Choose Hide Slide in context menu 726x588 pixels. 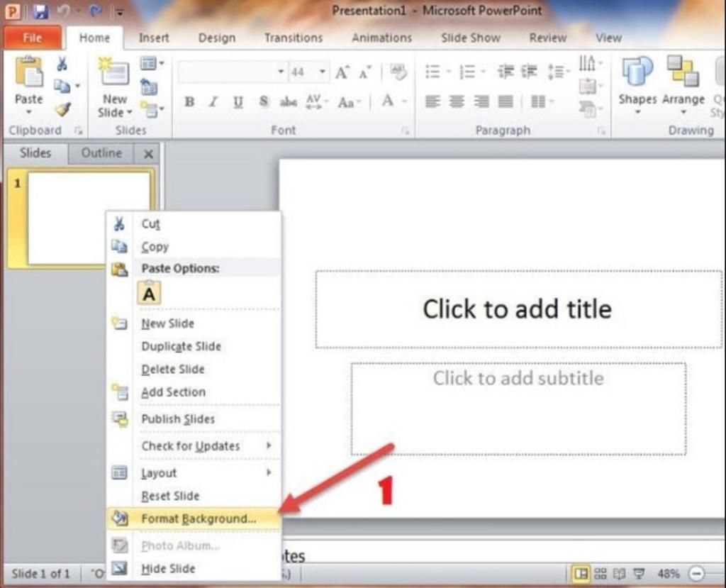coord(194,569)
